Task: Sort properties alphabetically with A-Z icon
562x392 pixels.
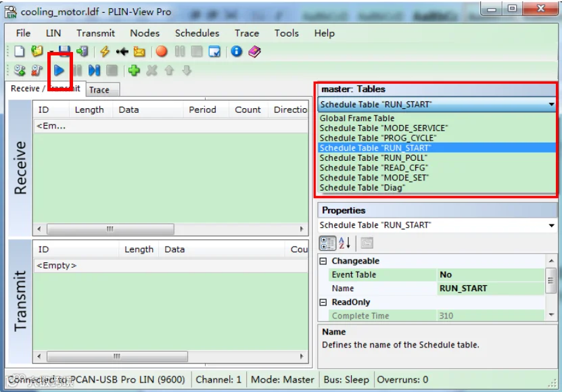Action: 344,243
